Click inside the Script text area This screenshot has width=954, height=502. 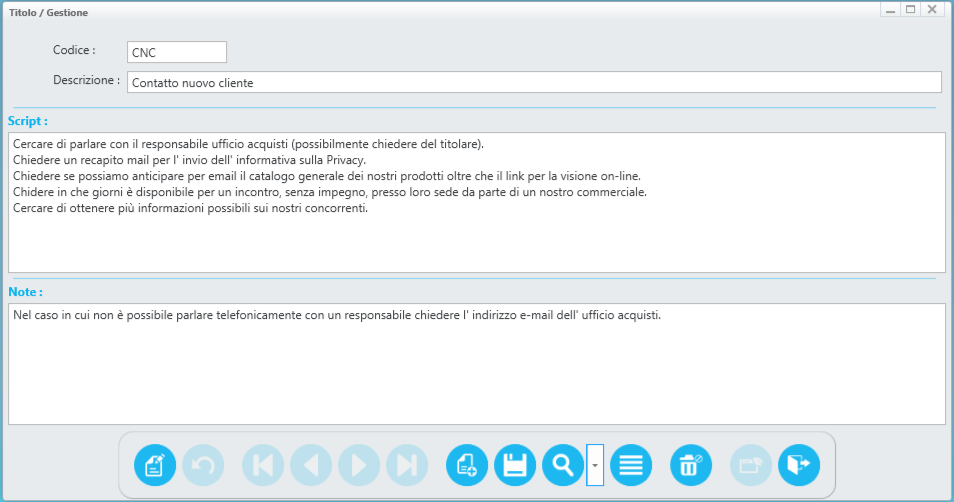pyautogui.click(x=477, y=203)
